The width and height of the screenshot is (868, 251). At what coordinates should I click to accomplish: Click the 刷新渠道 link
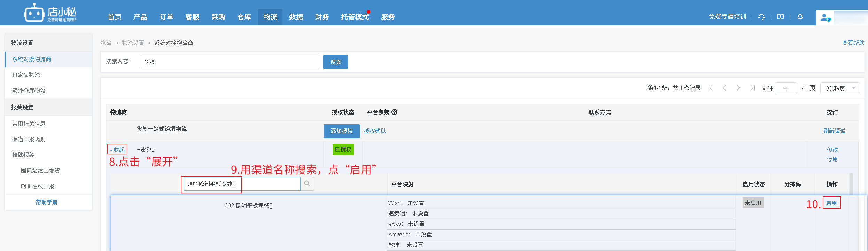[834, 131]
